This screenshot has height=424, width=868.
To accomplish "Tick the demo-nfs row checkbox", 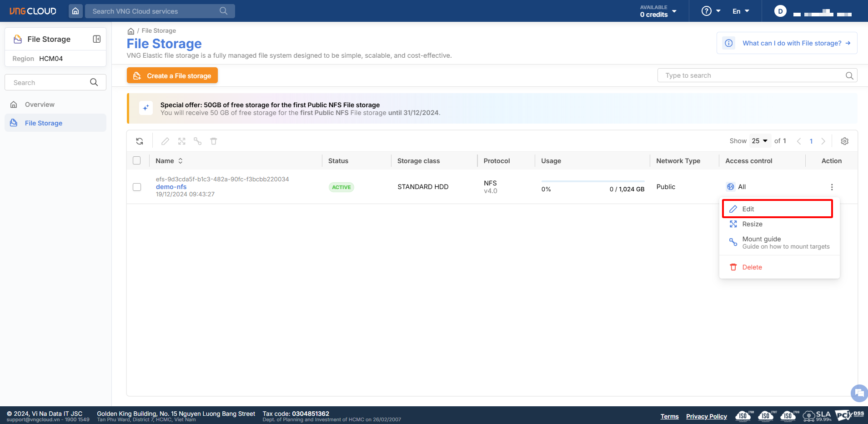I will (x=137, y=187).
